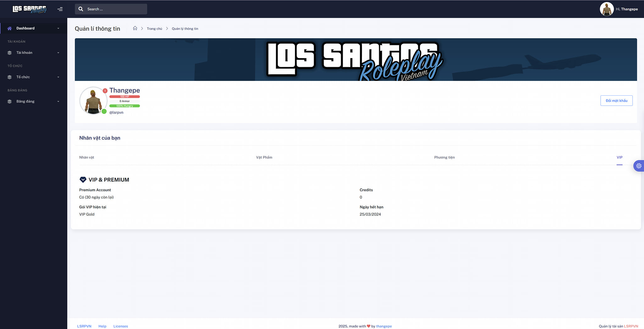The image size is (644, 329).
Task: Click the Thangepe profile character avatar
Action: 93,101
